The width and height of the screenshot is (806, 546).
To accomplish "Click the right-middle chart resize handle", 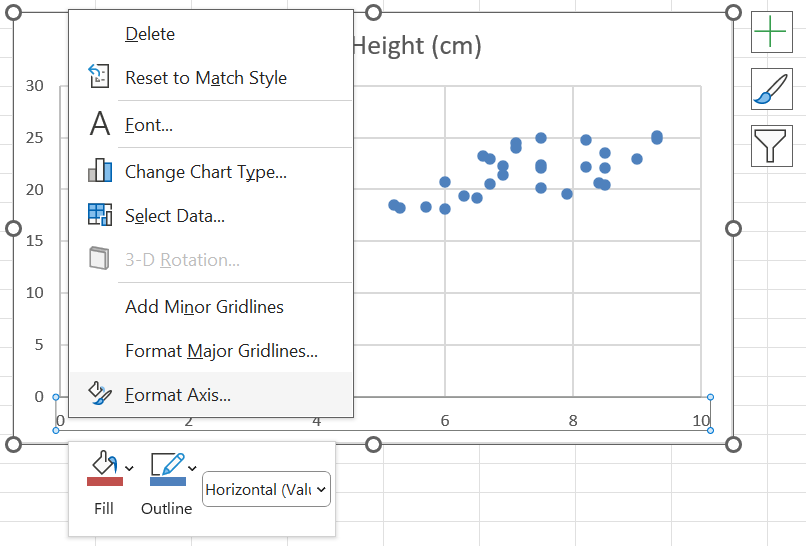I will coord(733,229).
